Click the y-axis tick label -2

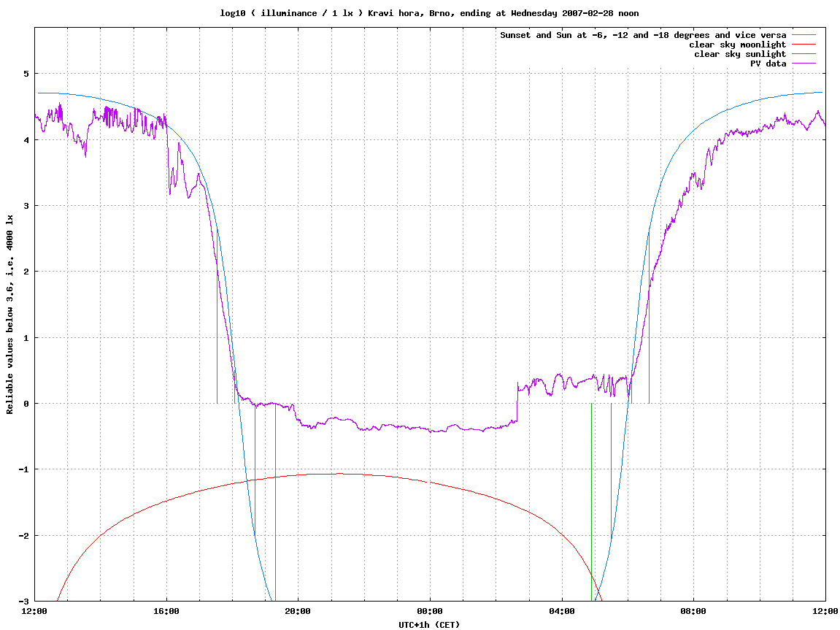tap(23, 536)
